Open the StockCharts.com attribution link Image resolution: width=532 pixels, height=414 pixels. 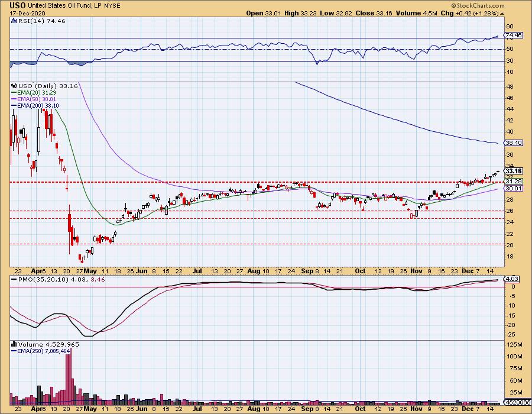click(480, 5)
